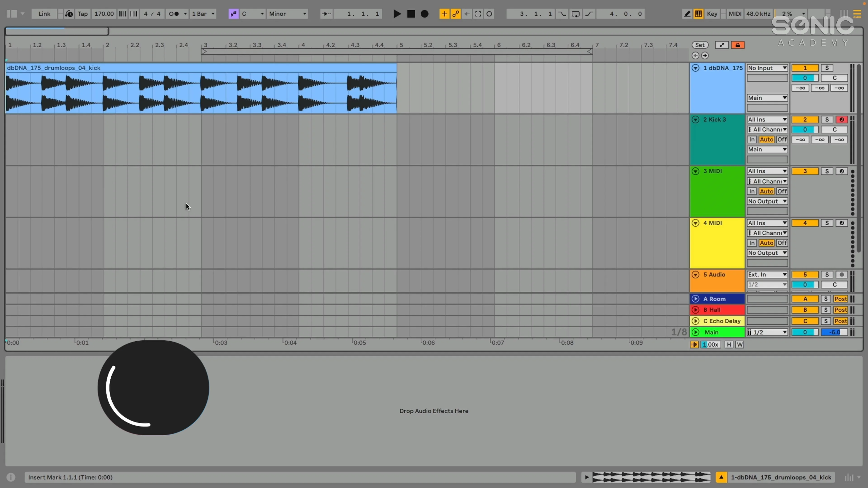Screen dimensions: 868x488
Task: Toggle Punch-Out switch
Action: (589, 14)
